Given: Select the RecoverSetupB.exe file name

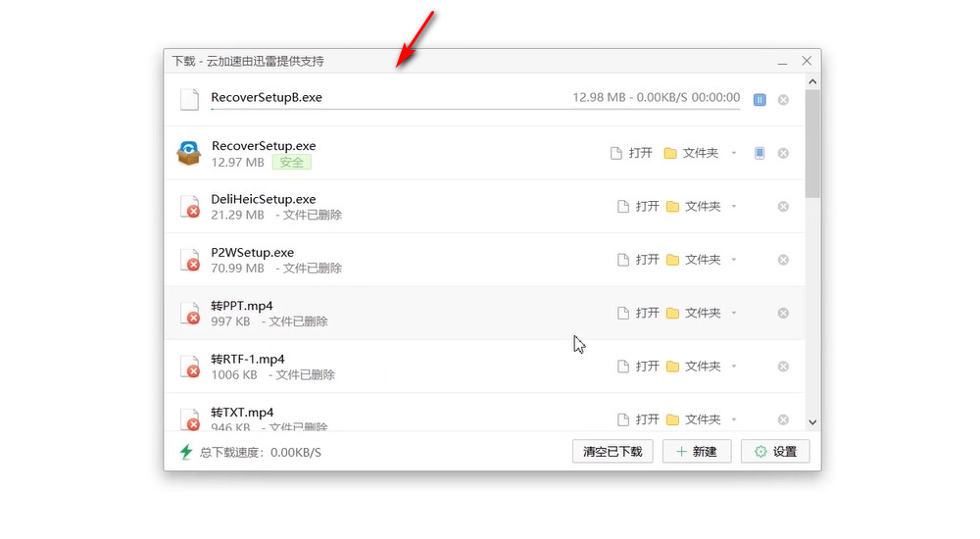Looking at the screenshot, I should (267, 98).
